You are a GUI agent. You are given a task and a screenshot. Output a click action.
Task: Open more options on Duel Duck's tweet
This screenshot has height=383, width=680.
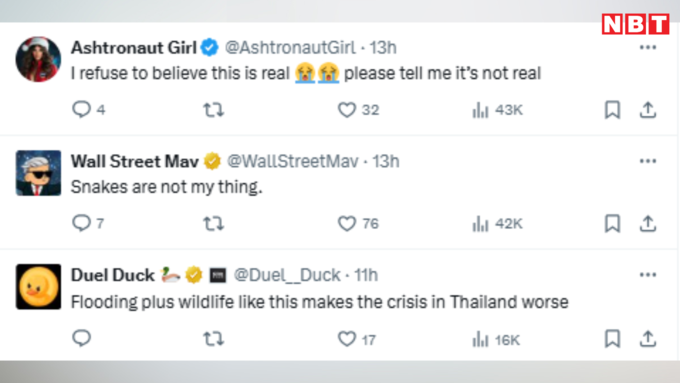[648, 275]
